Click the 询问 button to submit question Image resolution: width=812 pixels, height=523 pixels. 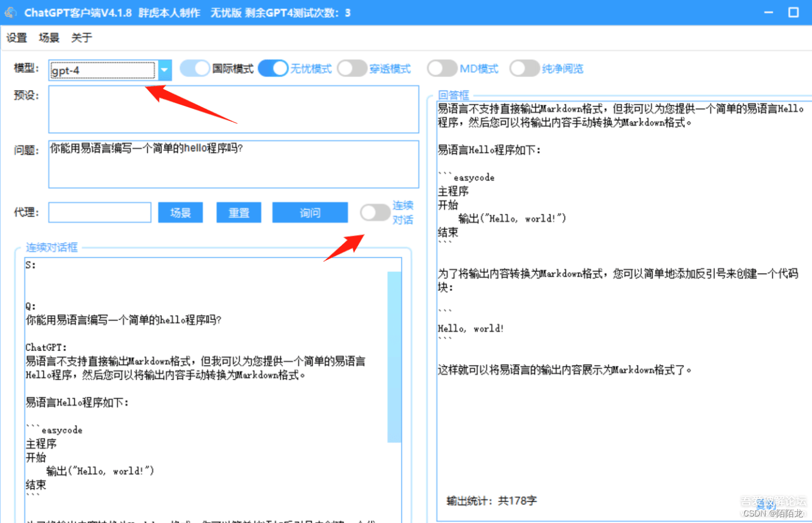(310, 212)
